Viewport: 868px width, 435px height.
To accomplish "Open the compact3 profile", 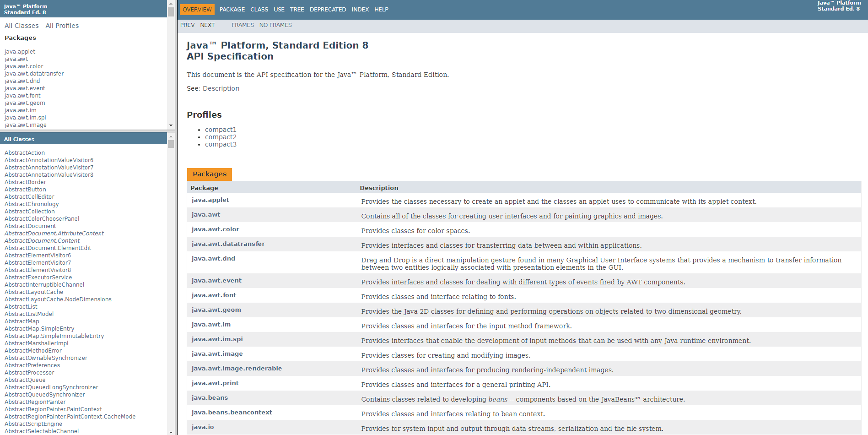I will click(221, 144).
